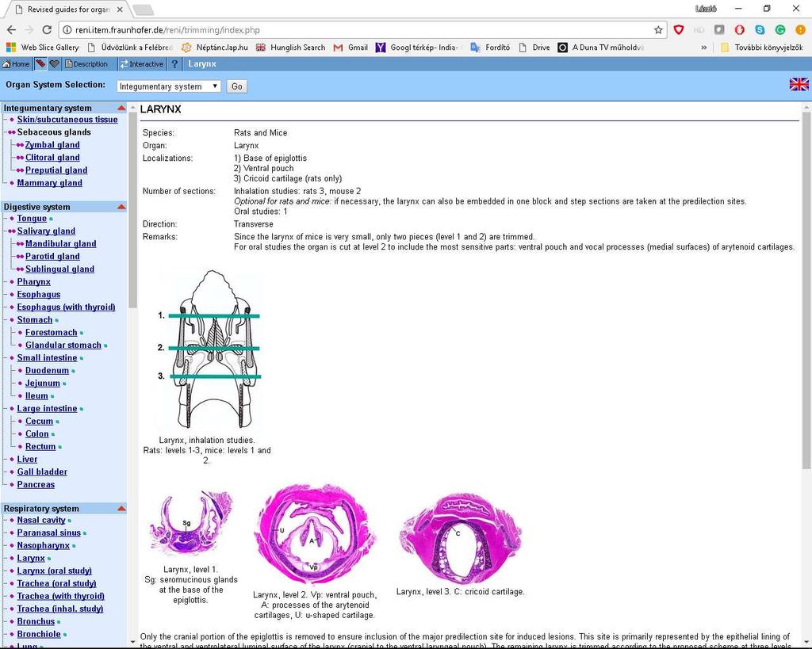Switch to Interactive mode
Viewport: 812px width, 649px height.
point(141,64)
